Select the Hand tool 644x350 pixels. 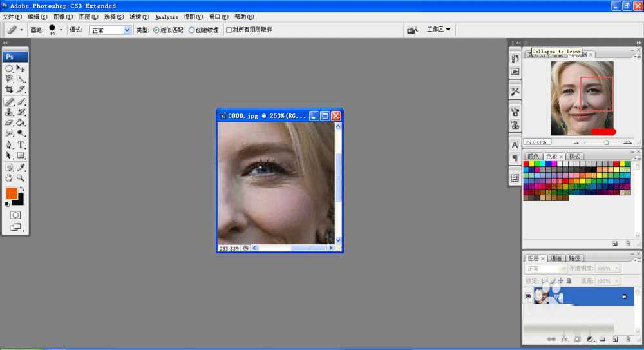pyautogui.click(x=9, y=178)
